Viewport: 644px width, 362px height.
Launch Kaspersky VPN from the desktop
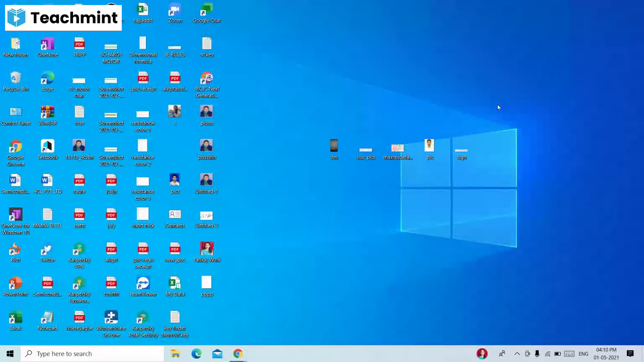pos(79,255)
